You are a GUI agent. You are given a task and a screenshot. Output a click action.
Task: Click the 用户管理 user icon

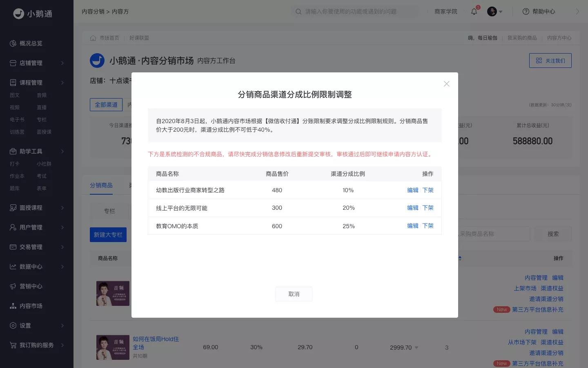[x=13, y=227]
